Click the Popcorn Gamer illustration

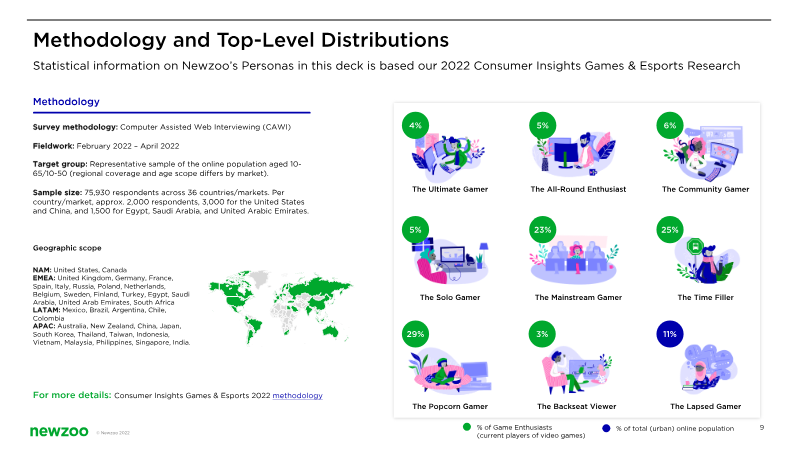450,371
